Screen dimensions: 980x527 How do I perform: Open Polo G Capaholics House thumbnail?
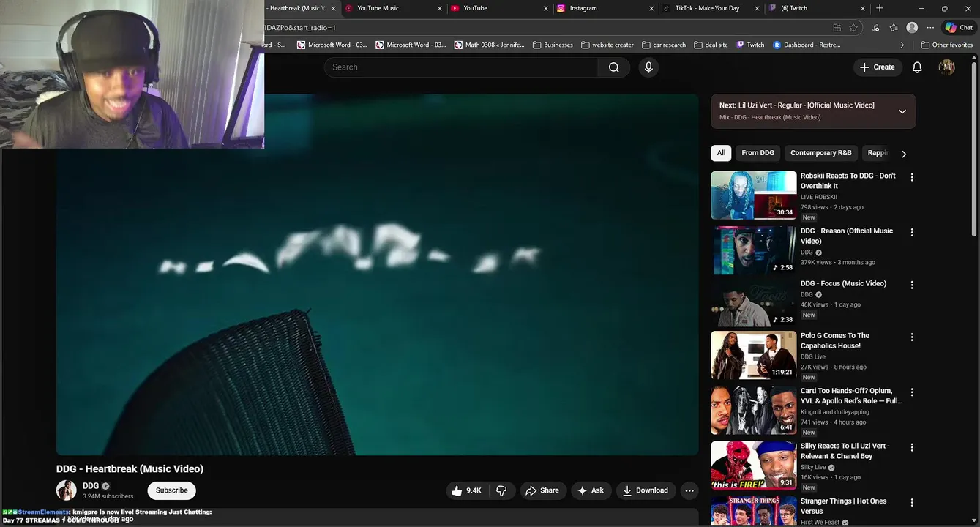(753, 355)
